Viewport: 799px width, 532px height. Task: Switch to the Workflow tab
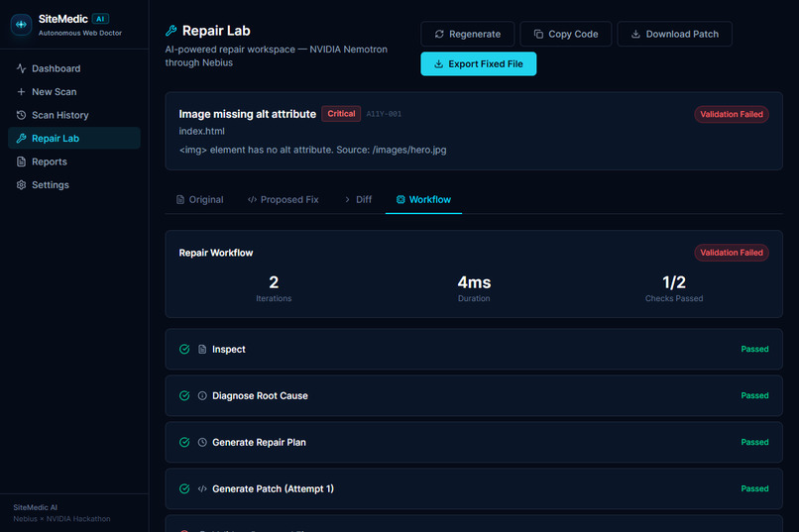coord(424,199)
